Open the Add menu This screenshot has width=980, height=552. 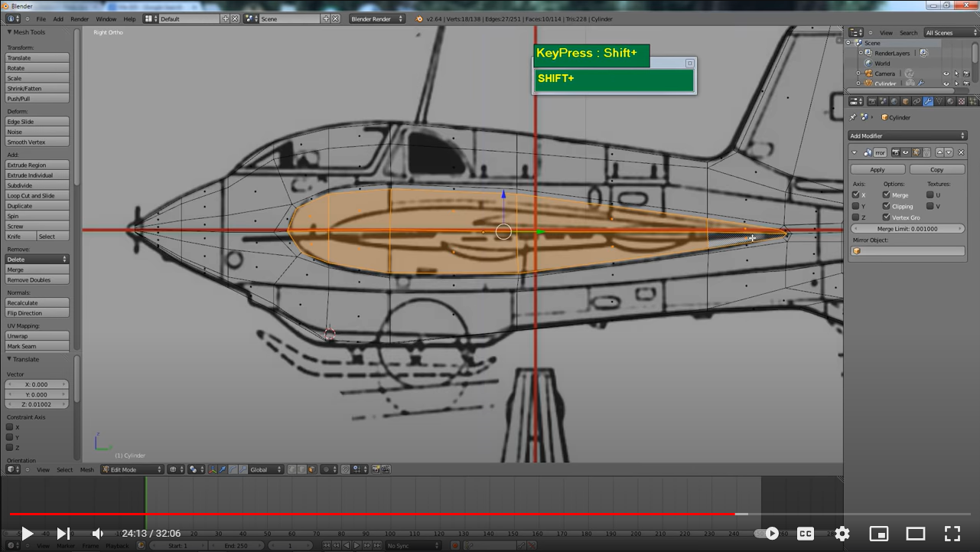pyautogui.click(x=58, y=18)
